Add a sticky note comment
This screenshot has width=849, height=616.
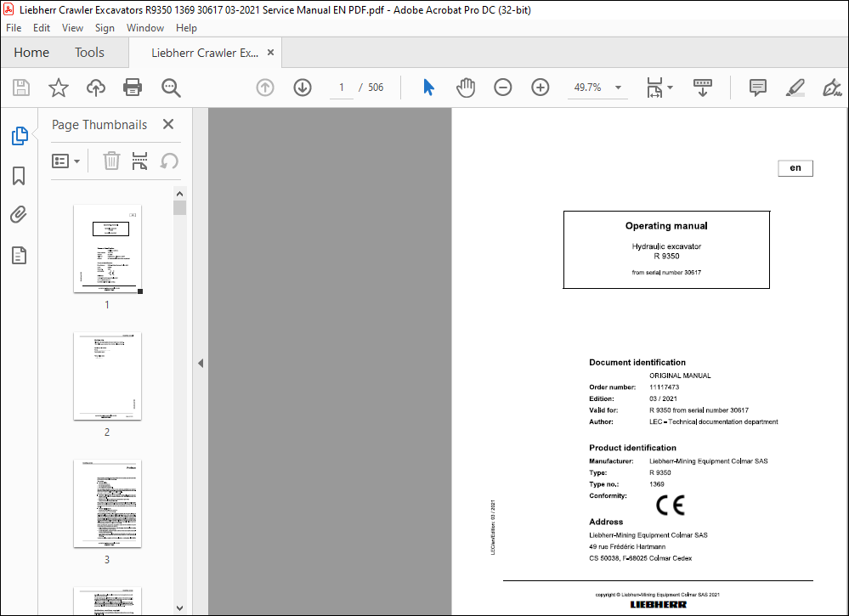757,88
